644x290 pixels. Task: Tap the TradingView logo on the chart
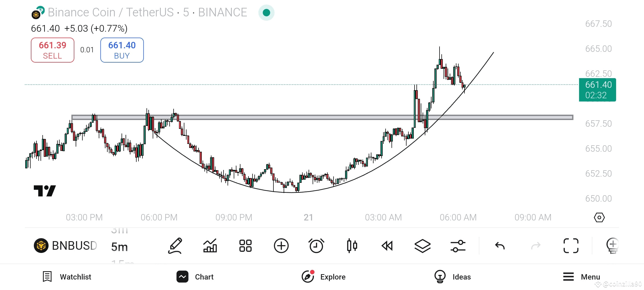point(45,191)
